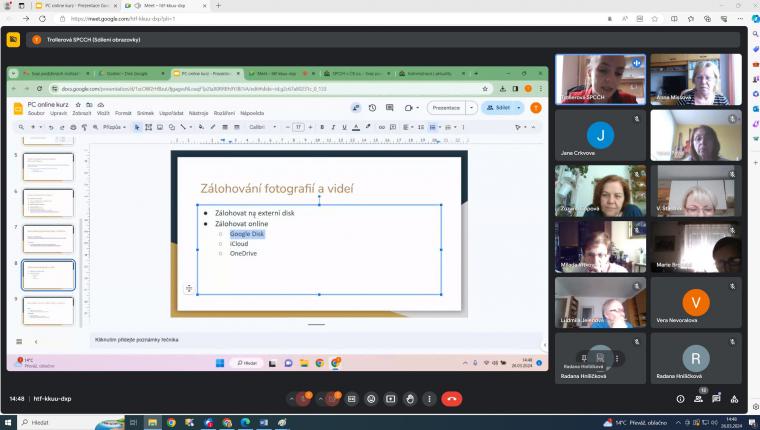Open text color picker in Slides toolbar

tap(356, 127)
